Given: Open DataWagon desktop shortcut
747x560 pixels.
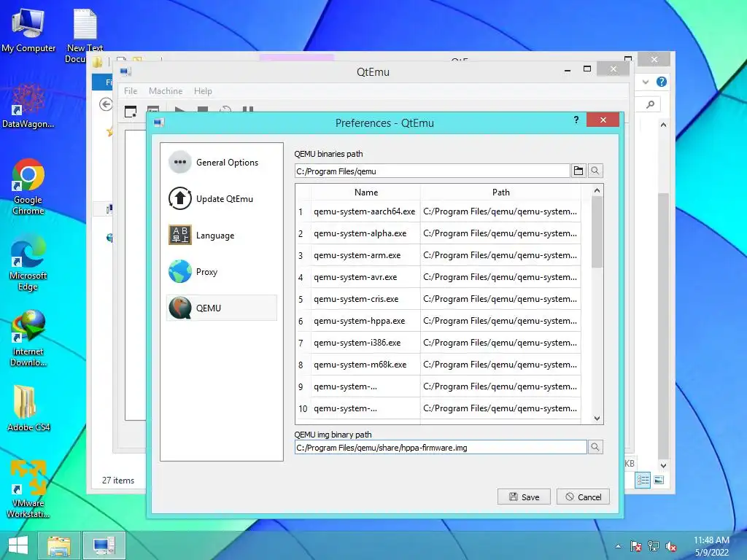Looking at the screenshot, I should (28, 106).
